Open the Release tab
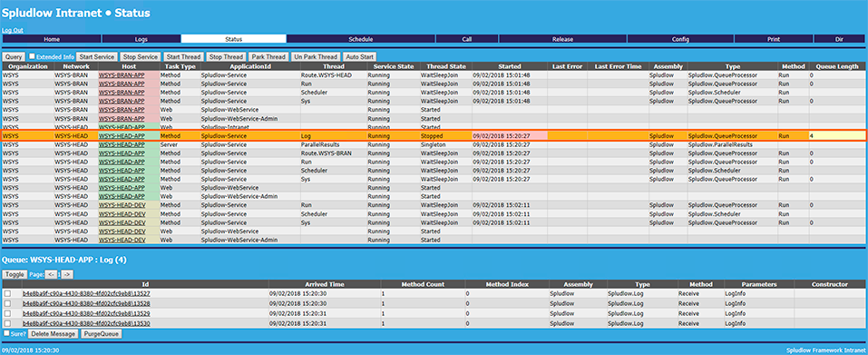 tap(562, 39)
